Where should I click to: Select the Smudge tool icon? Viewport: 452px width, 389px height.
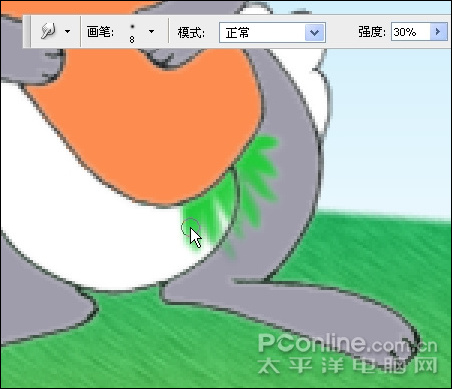(x=49, y=32)
